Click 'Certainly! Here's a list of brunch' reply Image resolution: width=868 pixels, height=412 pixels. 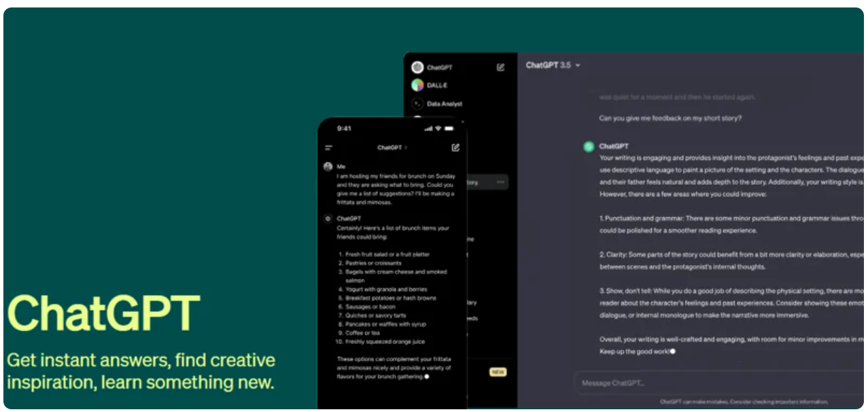pos(393,233)
